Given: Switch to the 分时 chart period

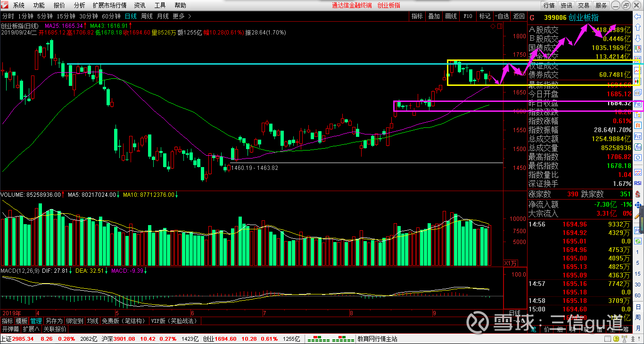Looking at the screenshot, I should (8, 16).
